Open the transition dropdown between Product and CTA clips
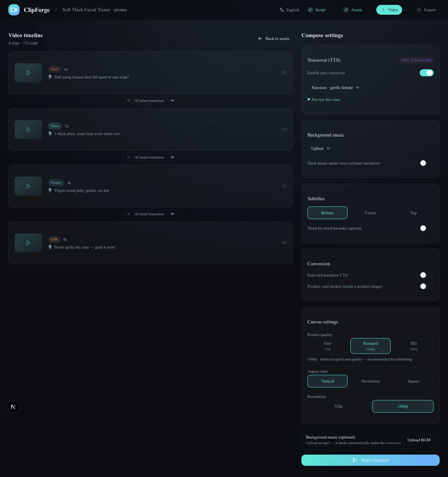 (x=151, y=214)
